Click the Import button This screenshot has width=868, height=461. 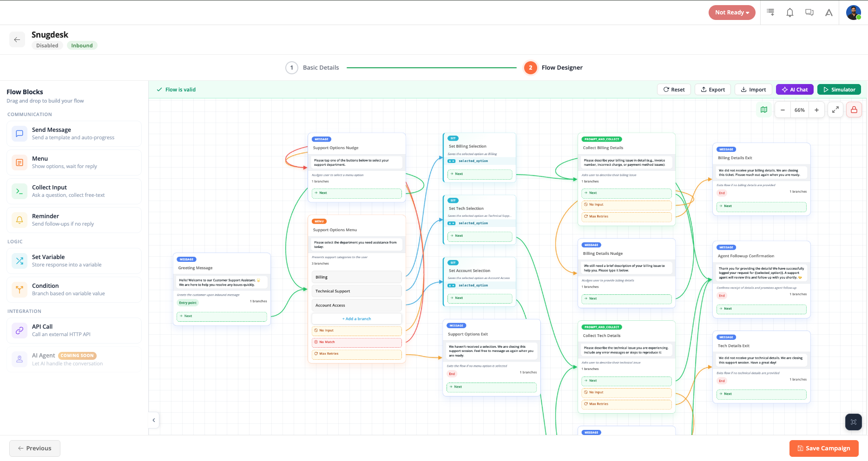753,90
